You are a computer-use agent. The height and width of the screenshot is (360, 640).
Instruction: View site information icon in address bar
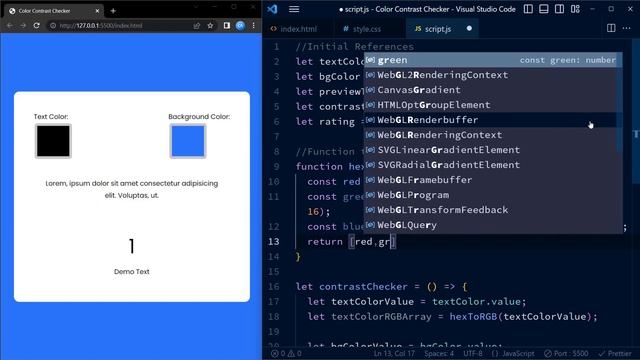(x=53, y=25)
